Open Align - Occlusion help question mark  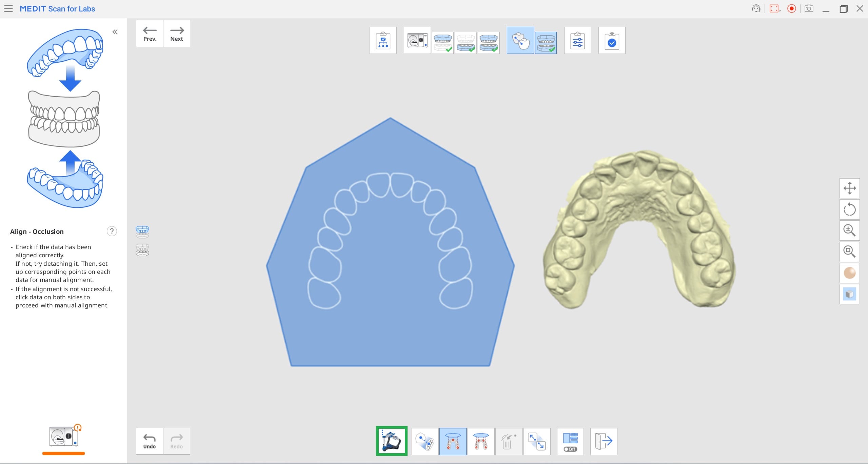tap(112, 231)
